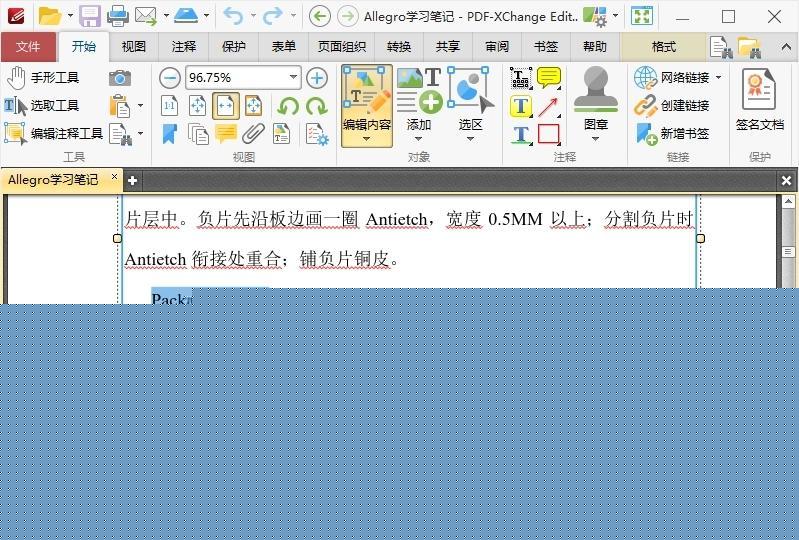
Task: Print document with printer icon
Action: [x=118, y=16]
